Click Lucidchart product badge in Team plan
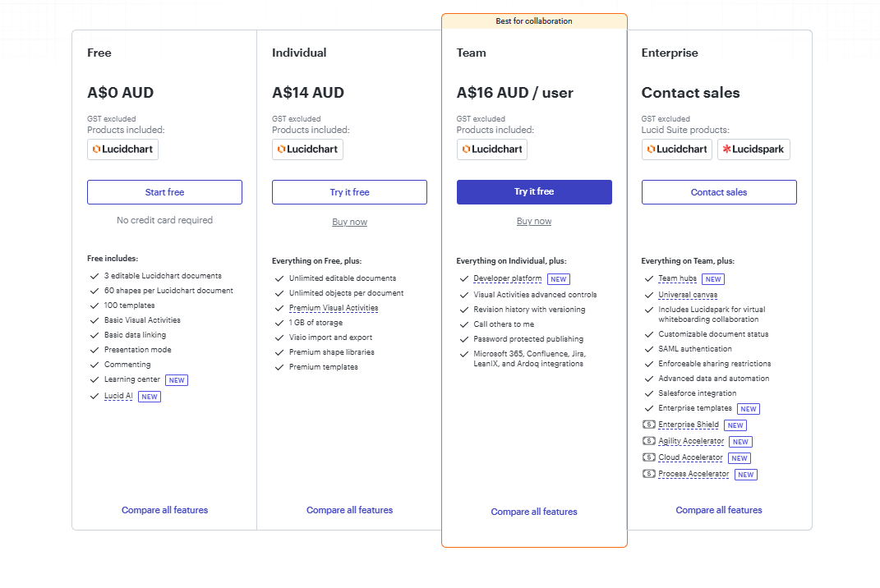This screenshot has width=880, height=588. coord(491,149)
